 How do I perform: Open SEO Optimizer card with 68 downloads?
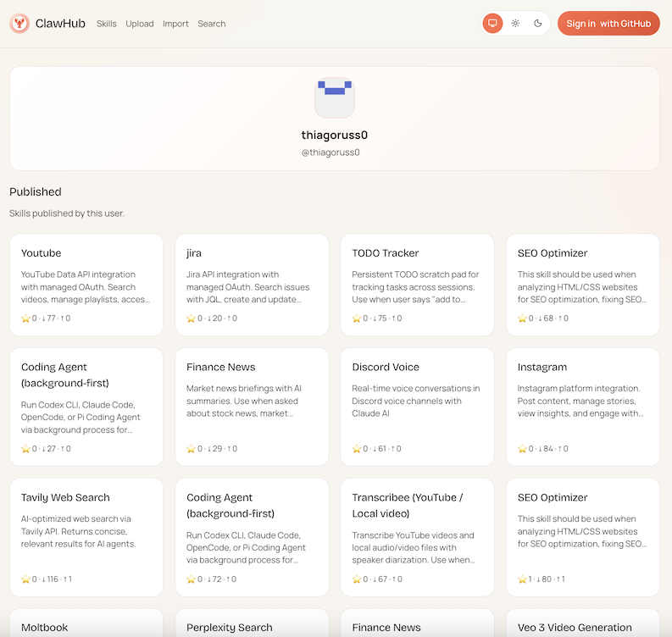pos(583,285)
